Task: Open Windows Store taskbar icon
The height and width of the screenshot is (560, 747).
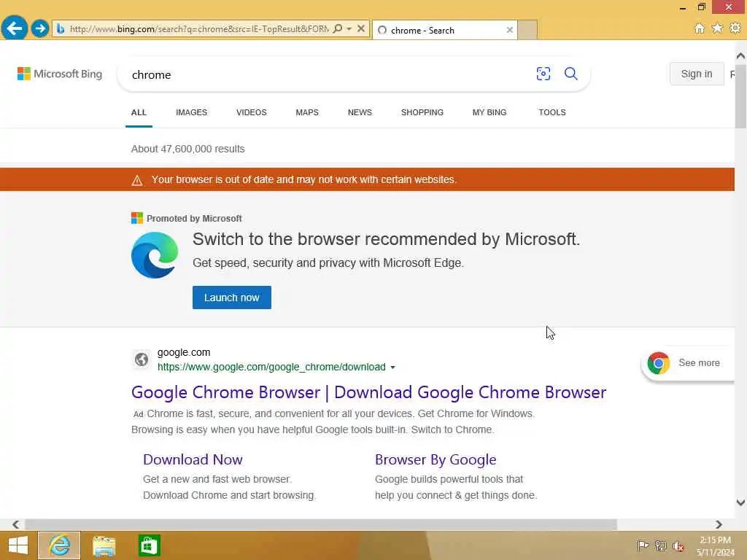Action: pos(149,545)
